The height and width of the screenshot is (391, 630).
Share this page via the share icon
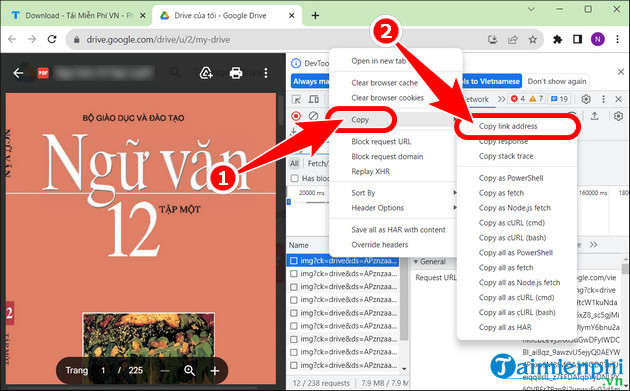point(513,39)
